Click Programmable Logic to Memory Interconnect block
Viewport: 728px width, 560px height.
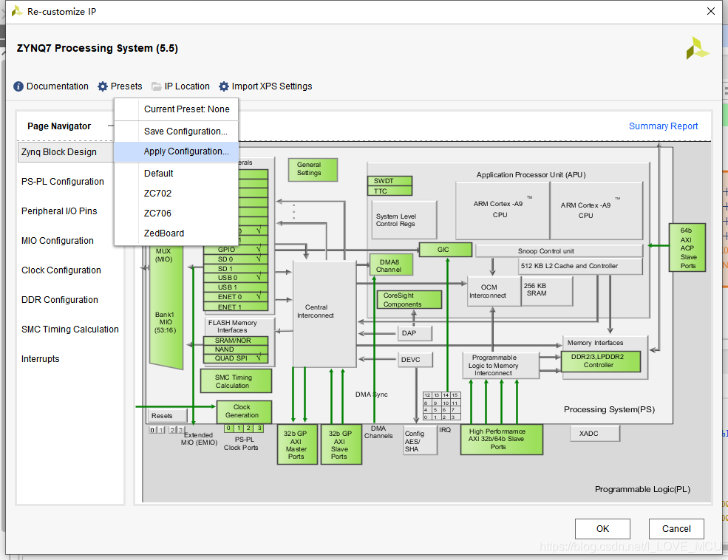click(500, 366)
